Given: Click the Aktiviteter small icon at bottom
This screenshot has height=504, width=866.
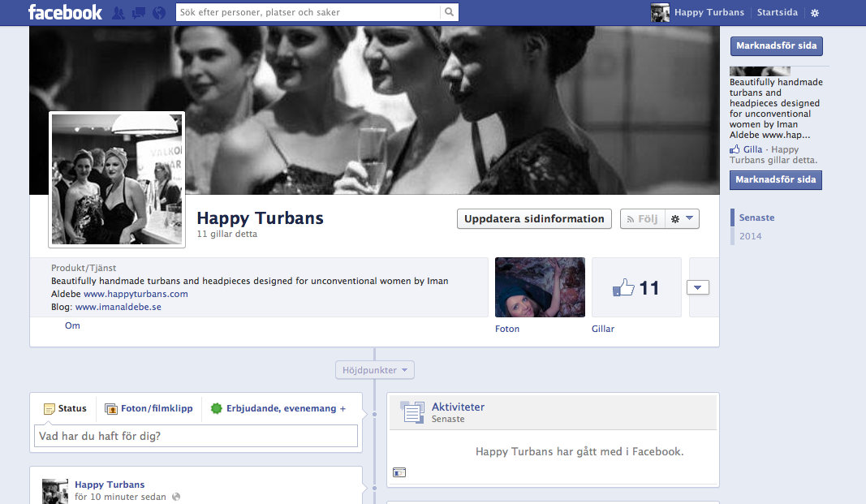Looking at the screenshot, I should coord(399,472).
